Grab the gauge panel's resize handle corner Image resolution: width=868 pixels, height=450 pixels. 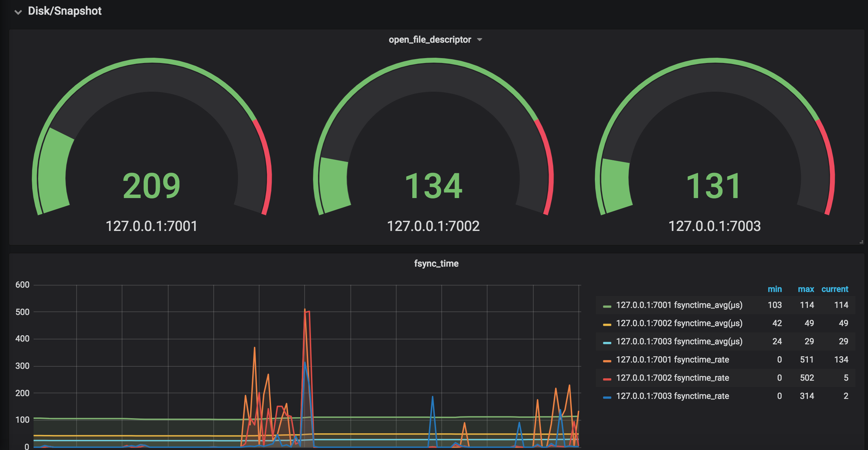(861, 242)
